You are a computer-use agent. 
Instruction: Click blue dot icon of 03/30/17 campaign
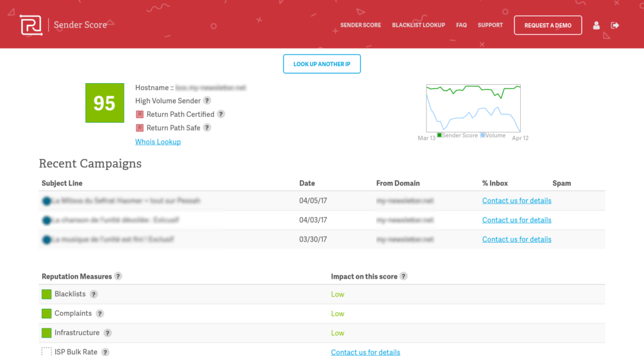click(x=47, y=240)
